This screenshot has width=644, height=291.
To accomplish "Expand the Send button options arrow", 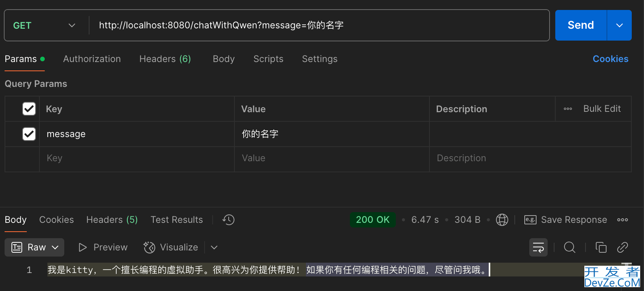I will click(620, 25).
